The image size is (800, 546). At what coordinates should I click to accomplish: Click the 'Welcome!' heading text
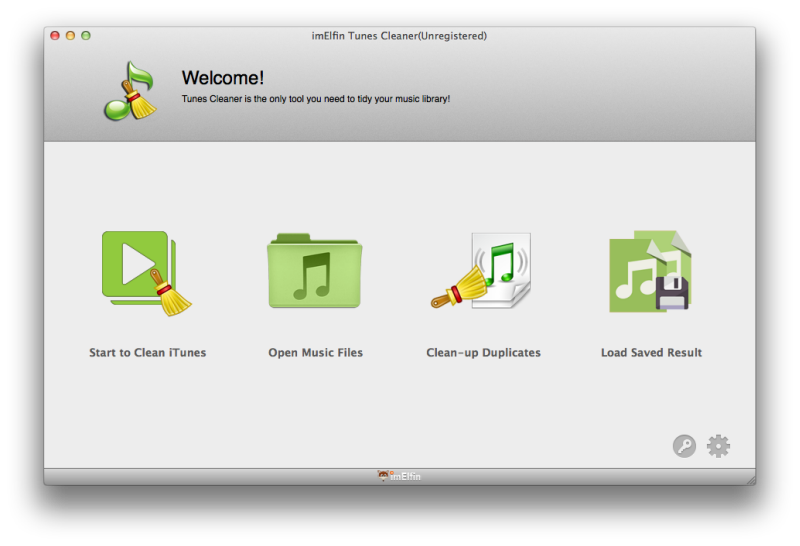point(222,78)
